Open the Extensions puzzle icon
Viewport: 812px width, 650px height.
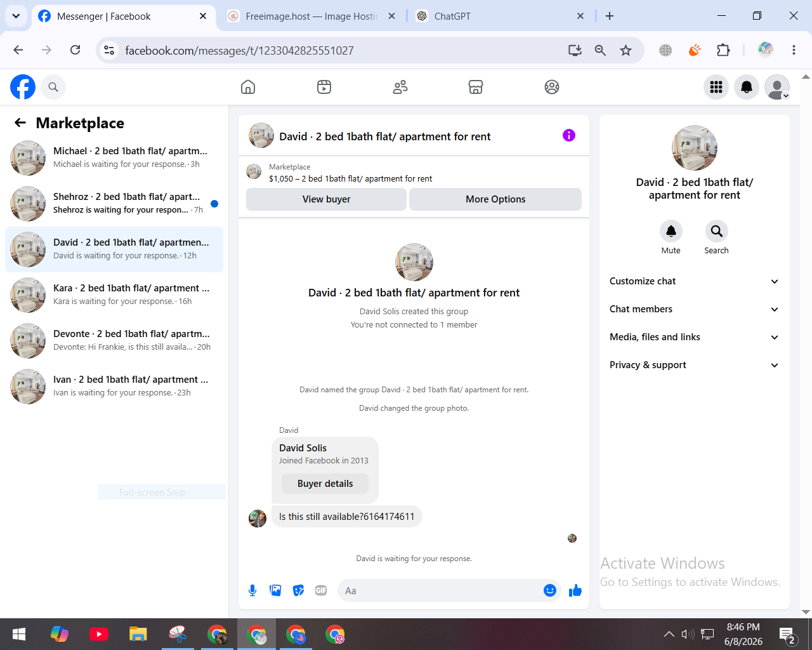pos(723,50)
